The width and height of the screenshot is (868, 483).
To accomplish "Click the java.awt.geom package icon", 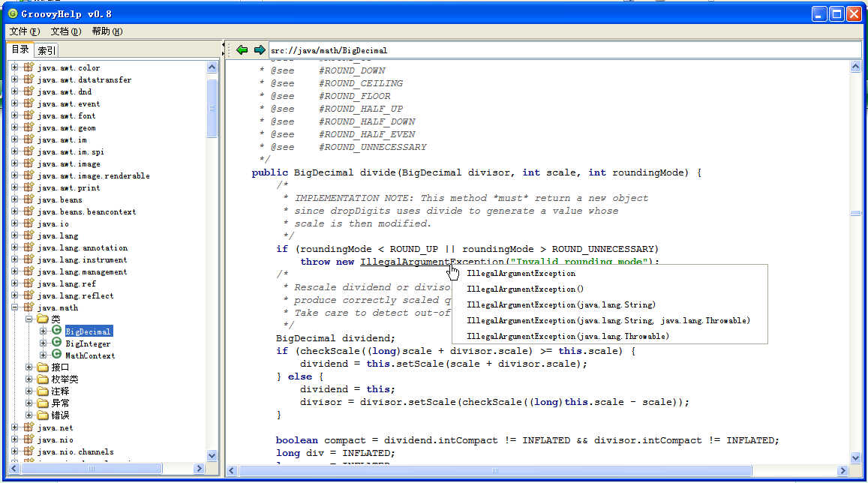I will 29,127.
